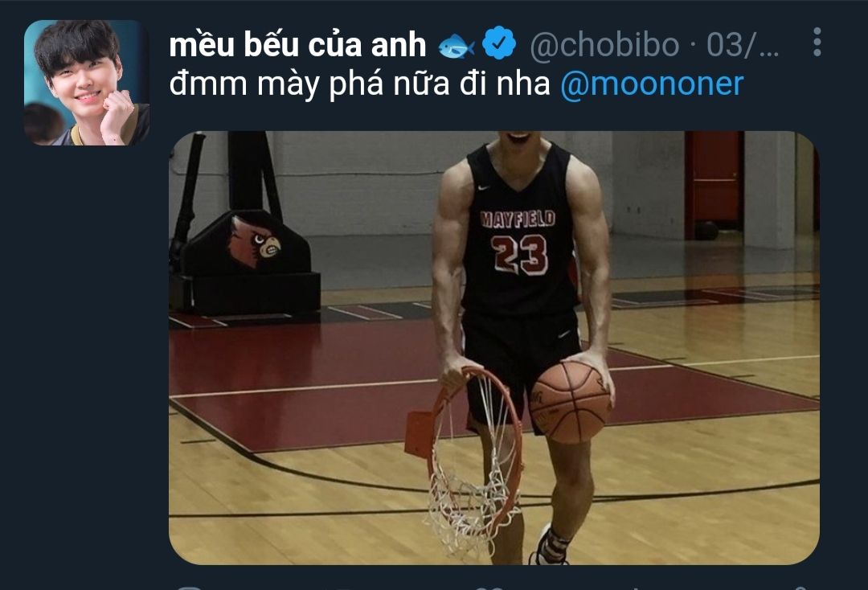The height and width of the screenshot is (590, 868).
Task: Open the @chobibo handle
Action: coord(604,45)
